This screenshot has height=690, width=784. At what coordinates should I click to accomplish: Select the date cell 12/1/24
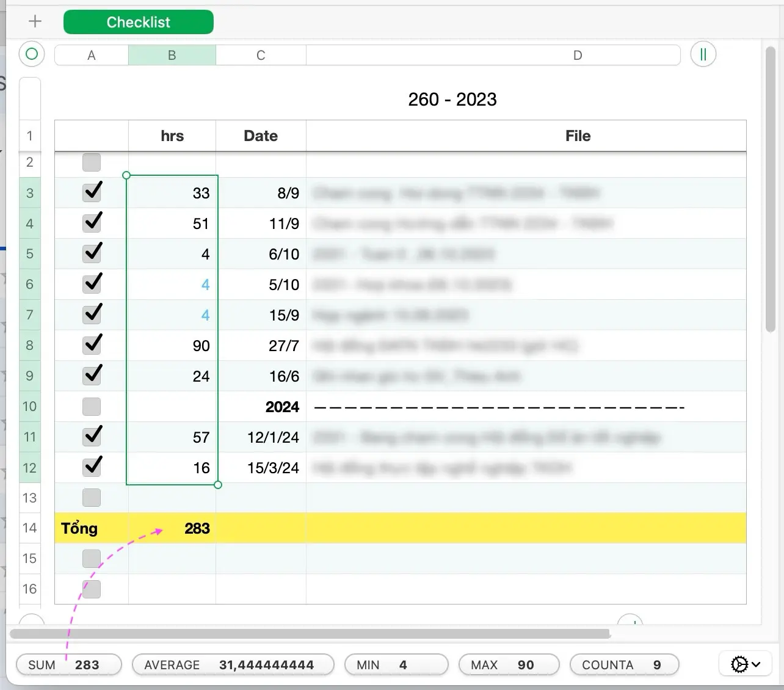(x=261, y=437)
